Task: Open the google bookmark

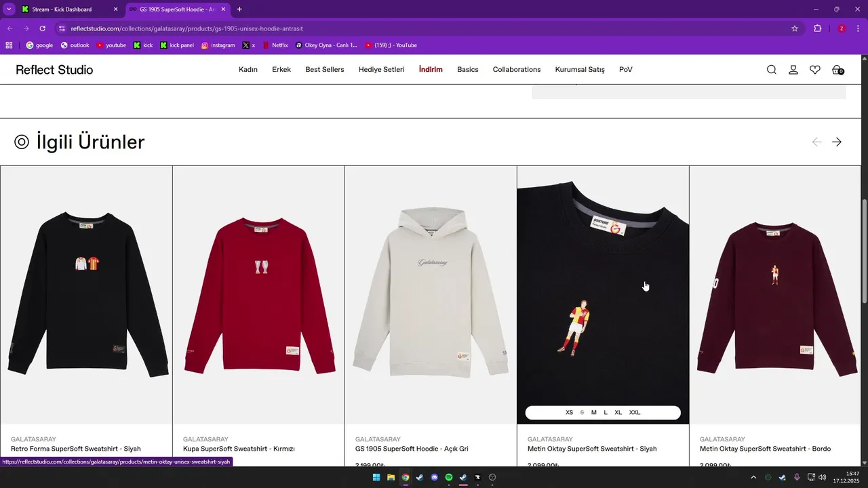Action: tap(39, 45)
